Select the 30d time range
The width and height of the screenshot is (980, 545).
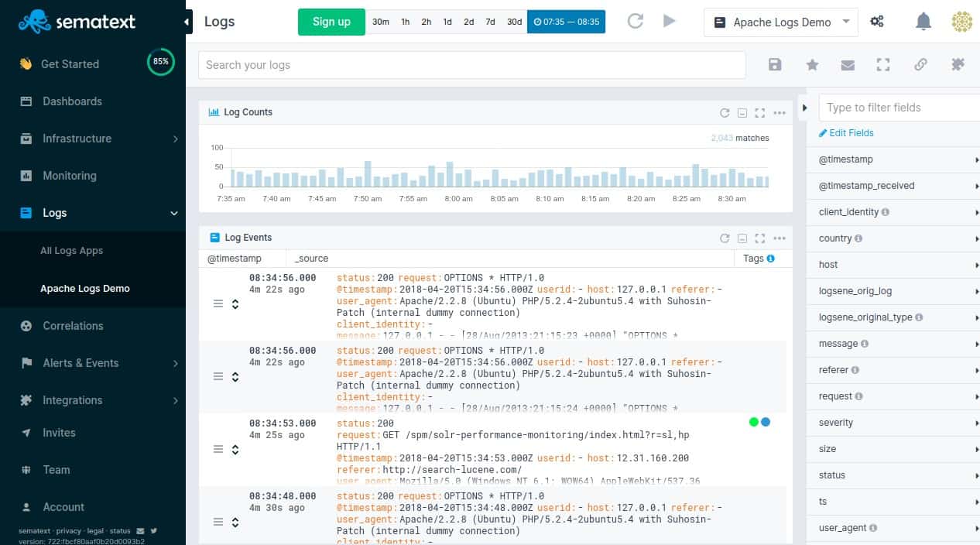click(514, 22)
